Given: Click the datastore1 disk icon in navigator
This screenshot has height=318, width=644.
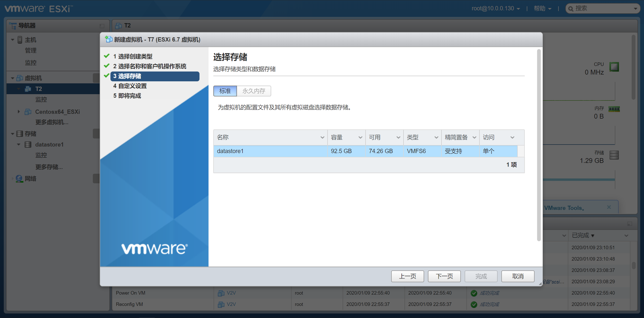Looking at the screenshot, I should [28, 145].
